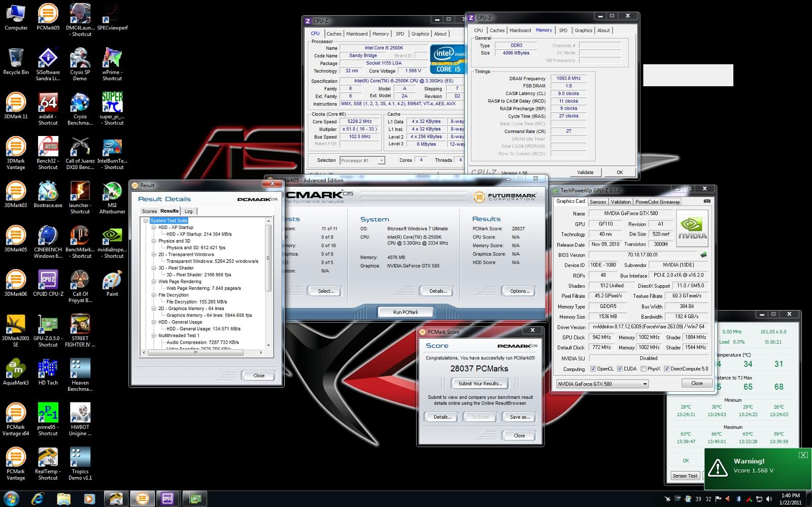The width and height of the screenshot is (812, 507).
Task: Collapse the Multithreaded Test 1 node
Action: [154, 335]
